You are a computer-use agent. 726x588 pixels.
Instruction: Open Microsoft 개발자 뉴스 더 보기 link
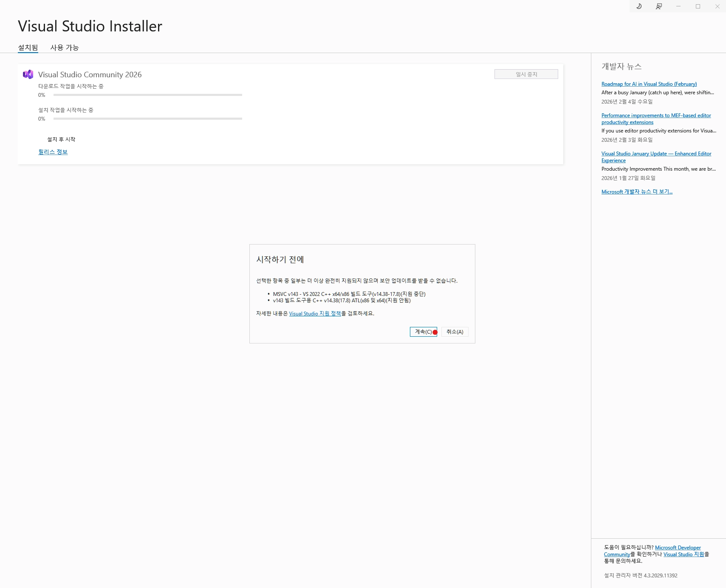(x=637, y=192)
